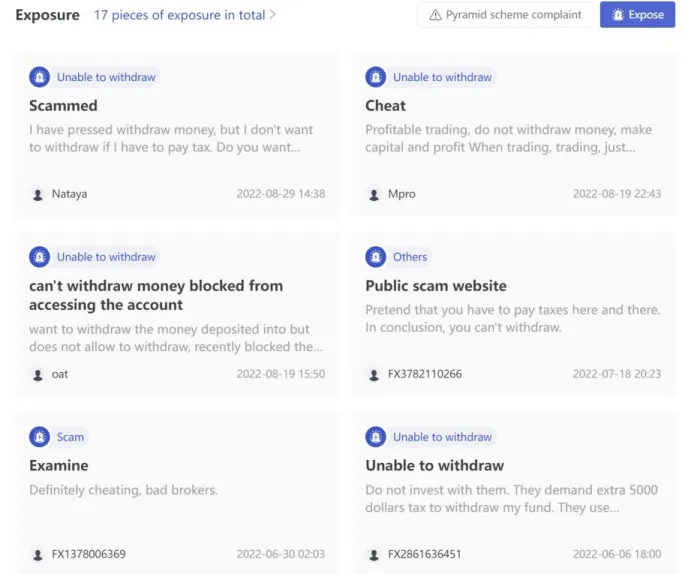
Task: Click description starting Do not invest with them
Action: point(511,499)
